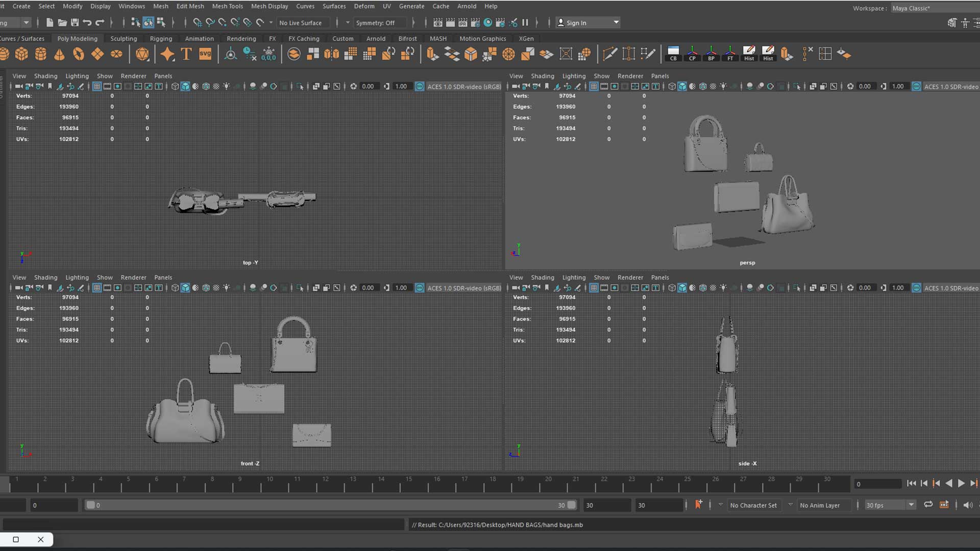Open the Mesh Tools menu
This screenshot has height=551, width=980.
[227, 6]
